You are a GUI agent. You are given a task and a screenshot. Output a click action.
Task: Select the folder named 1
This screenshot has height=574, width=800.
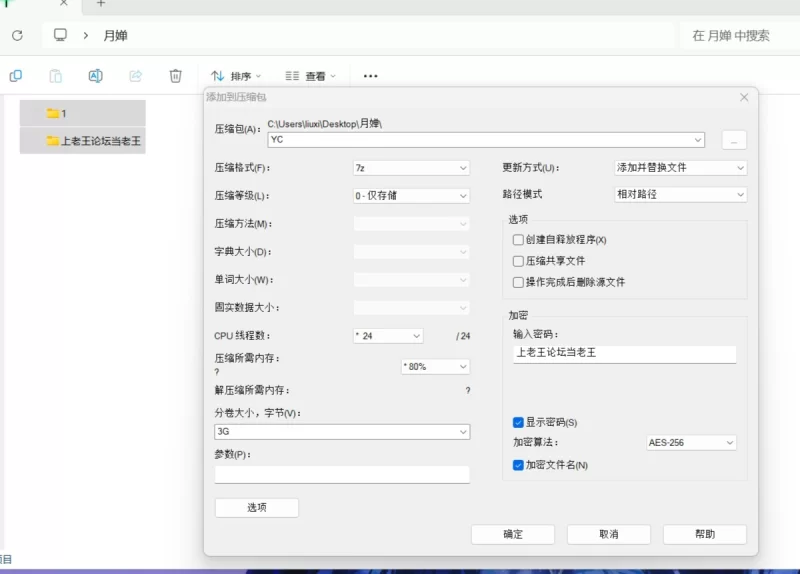pos(83,113)
